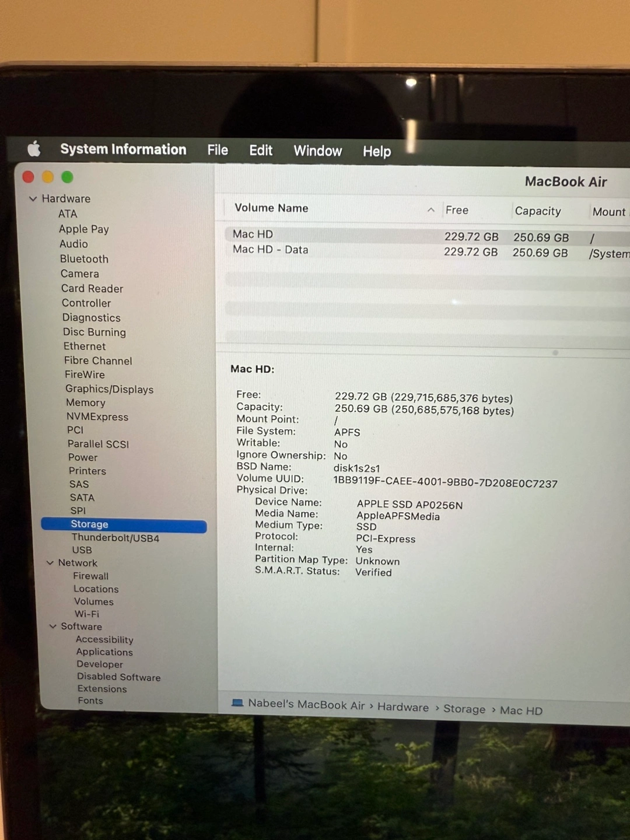
Task: Click Nabeel's MacBook Air in path bar
Action: pos(306,705)
